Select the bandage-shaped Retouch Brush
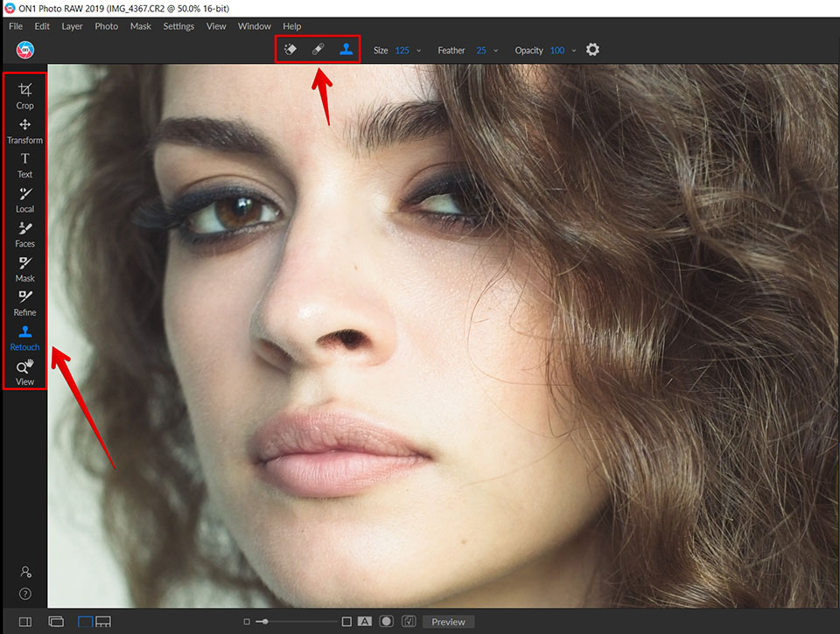 pos(317,50)
